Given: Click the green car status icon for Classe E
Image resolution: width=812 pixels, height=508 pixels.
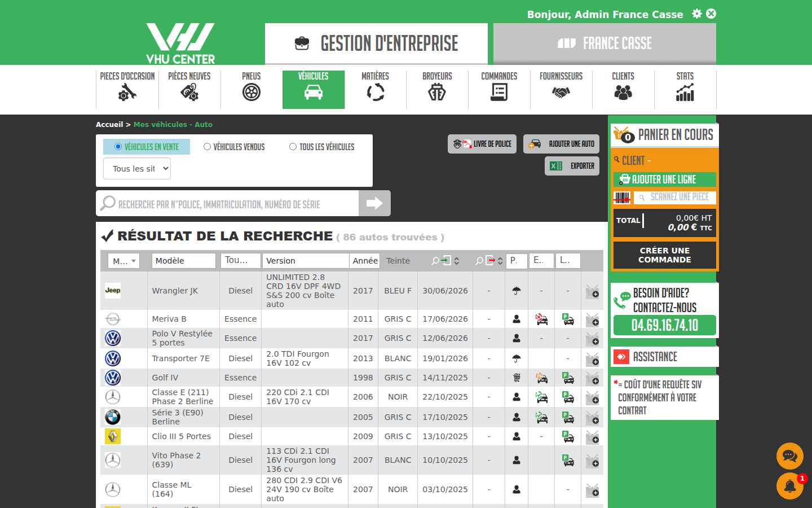Looking at the screenshot, I should click(541, 397).
